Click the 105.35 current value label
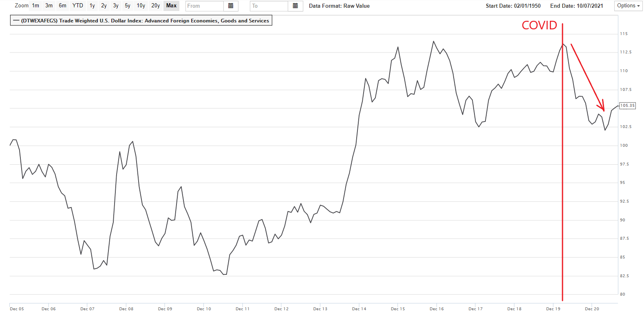Viewport: 644px width, 318px height. click(628, 106)
